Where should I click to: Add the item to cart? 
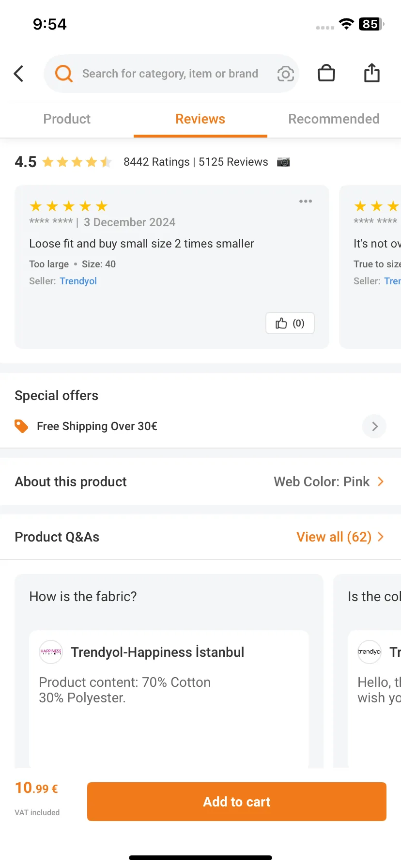tap(237, 802)
